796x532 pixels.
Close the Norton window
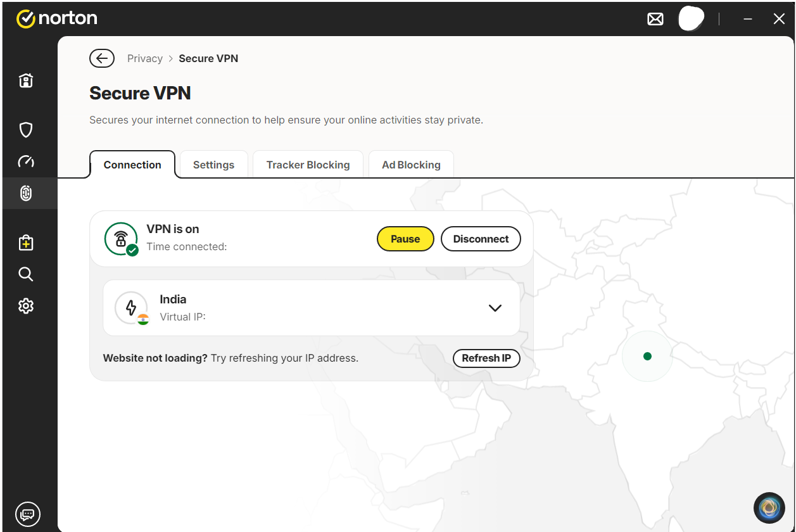tap(780, 20)
